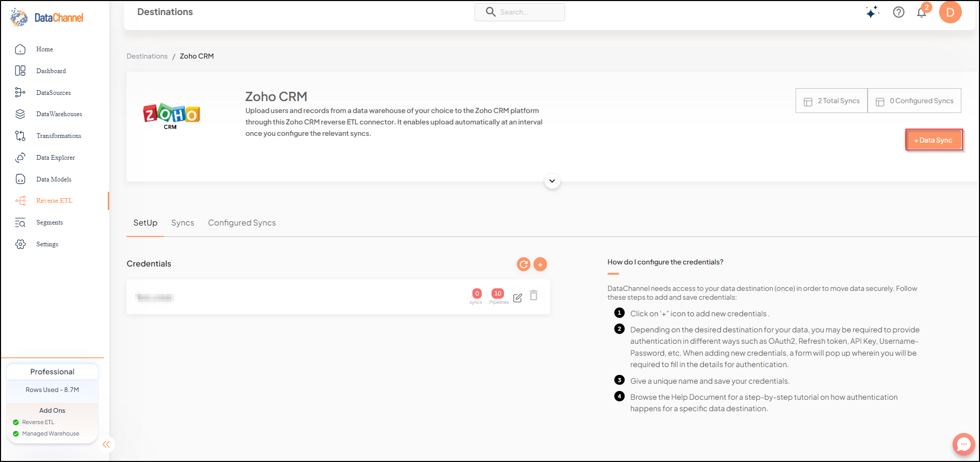This screenshot has width=980, height=462.
Task: Open the Transformations sidebar icon
Action: click(x=20, y=136)
